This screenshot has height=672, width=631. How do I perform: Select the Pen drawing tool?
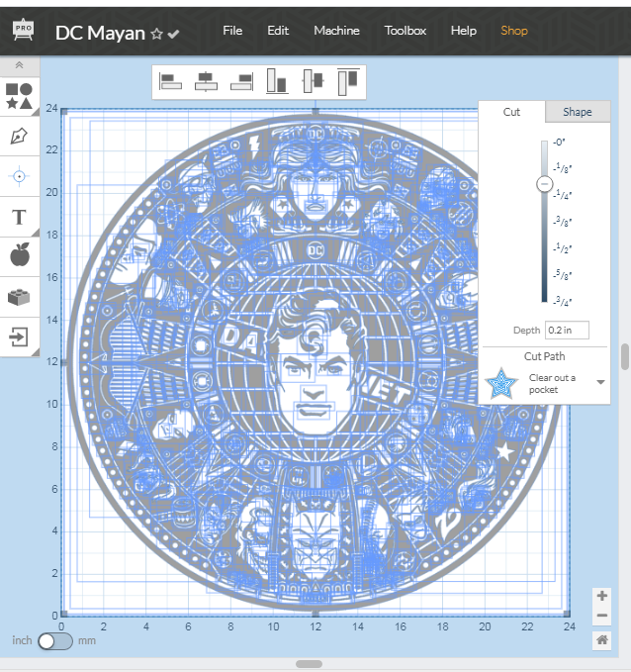[x=19, y=137]
